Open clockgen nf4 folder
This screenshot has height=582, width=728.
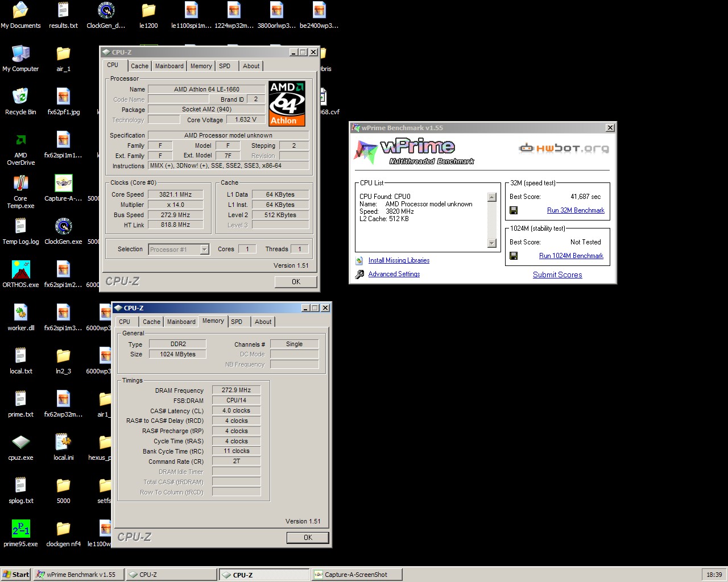click(63, 534)
